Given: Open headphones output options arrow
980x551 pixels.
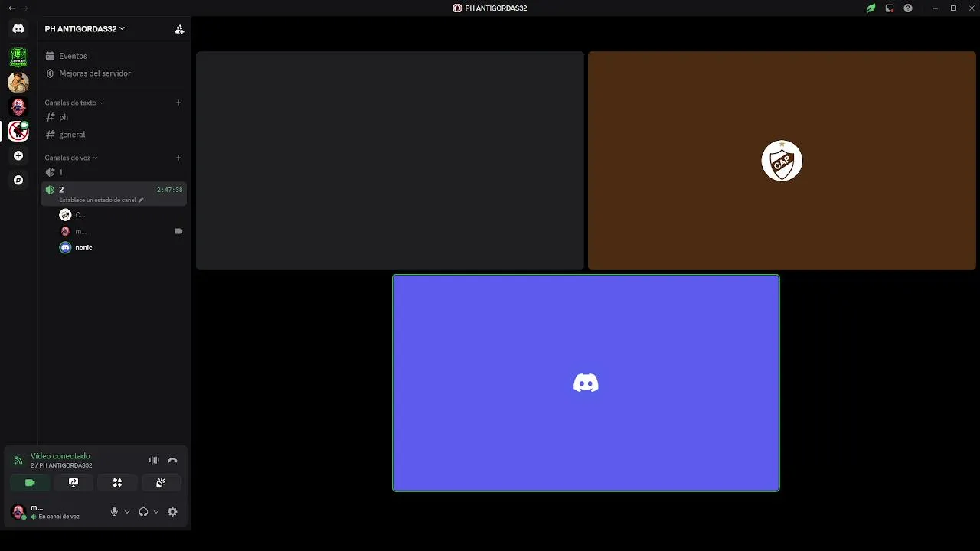Looking at the screenshot, I should [x=156, y=512].
